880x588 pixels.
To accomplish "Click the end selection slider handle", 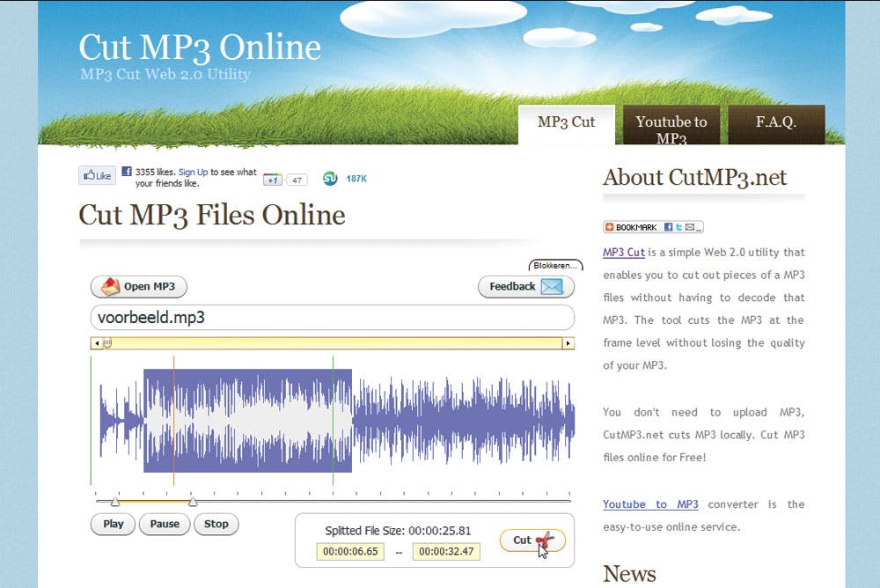I will coord(193,501).
